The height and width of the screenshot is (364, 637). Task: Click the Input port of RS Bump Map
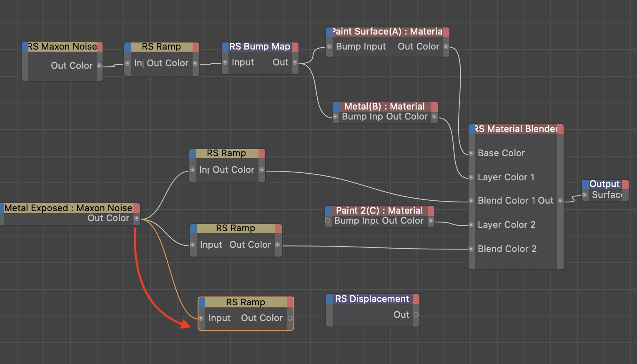pos(225,62)
